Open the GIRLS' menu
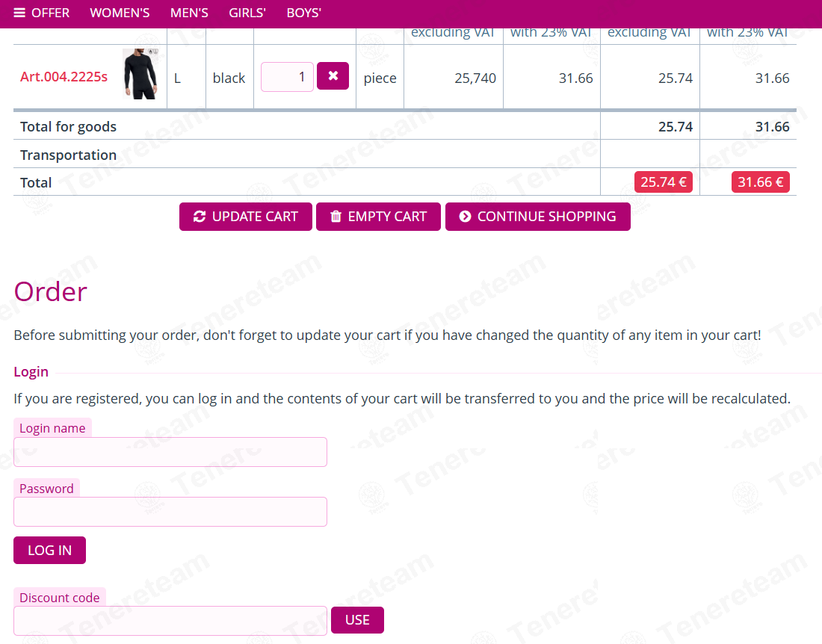The image size is (822, 644). 247,13
